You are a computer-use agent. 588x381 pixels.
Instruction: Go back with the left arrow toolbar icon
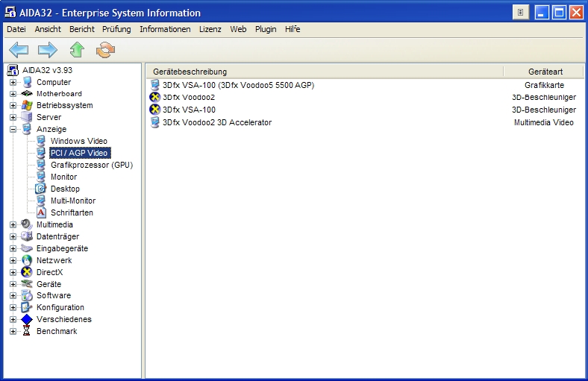click(x=19, y=50)
